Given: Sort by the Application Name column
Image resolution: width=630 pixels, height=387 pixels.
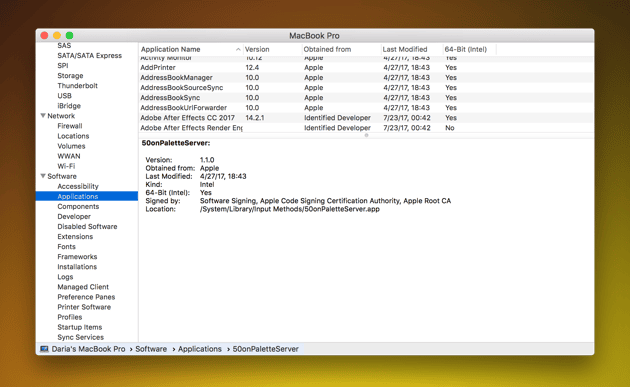Looking at the screenshot, I should click(170, 49).
